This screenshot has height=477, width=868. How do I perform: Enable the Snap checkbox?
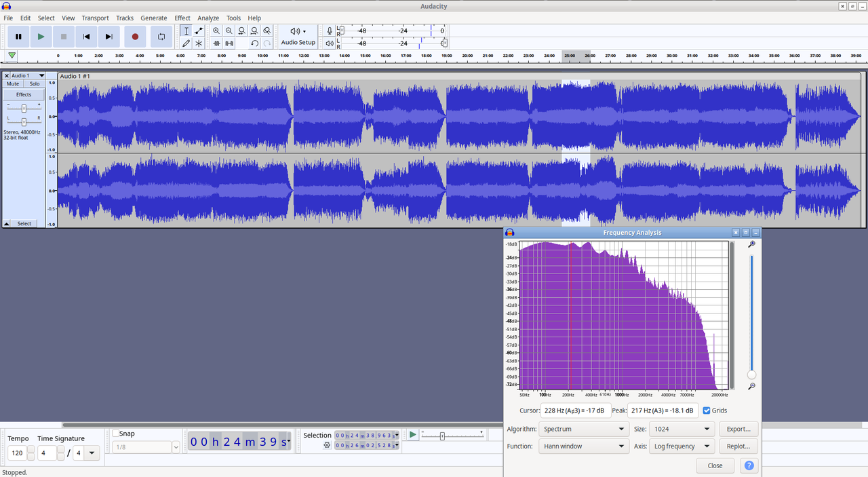[116, 434]
